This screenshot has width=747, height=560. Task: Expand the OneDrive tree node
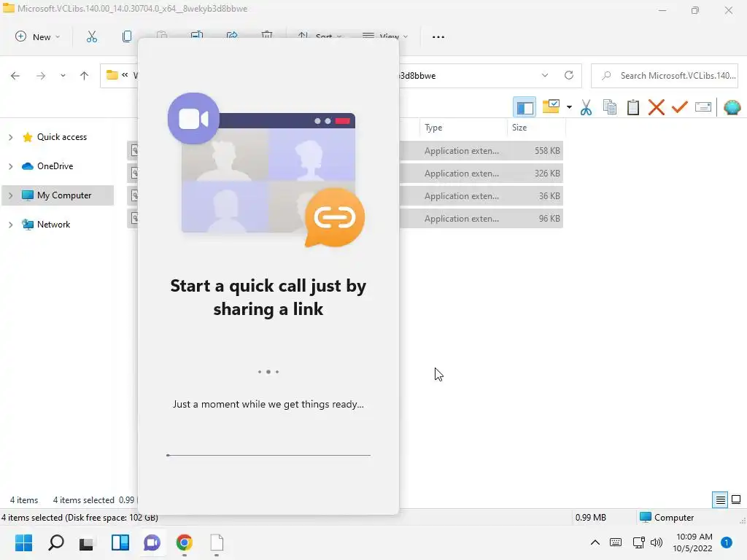click(x=10, y=166)
